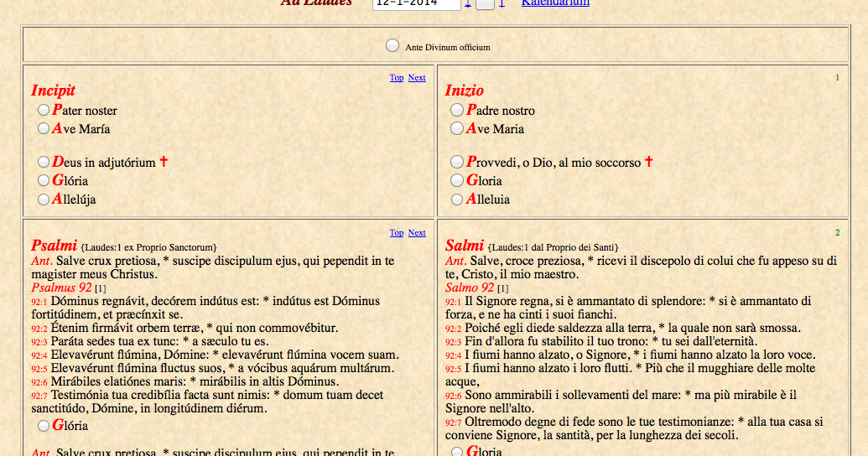
Task: Select Ave Maria radio button under Inizio
Action: pyautogui.click(x=457, y=128)
